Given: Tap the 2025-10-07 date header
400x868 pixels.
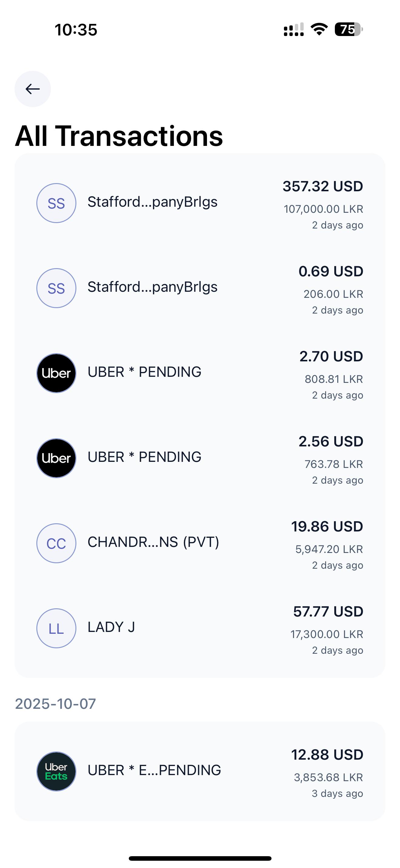Looking at the screenshot, I should tap(56, 704).
